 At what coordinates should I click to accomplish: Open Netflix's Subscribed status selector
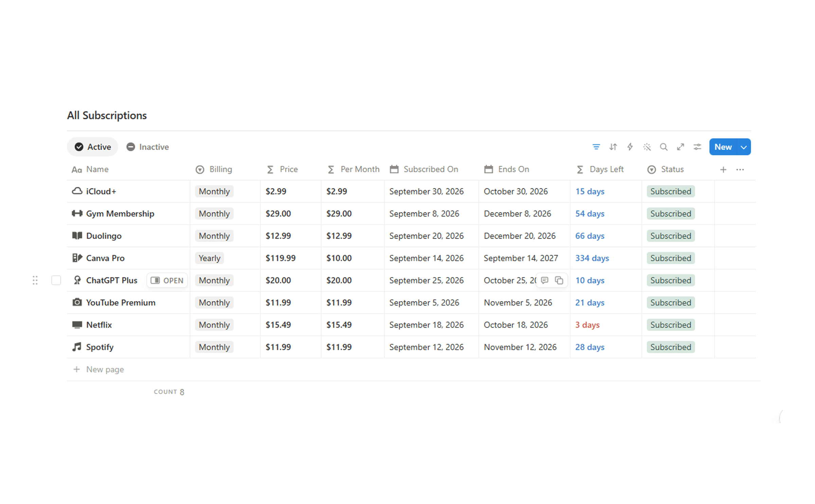point(671,325)
